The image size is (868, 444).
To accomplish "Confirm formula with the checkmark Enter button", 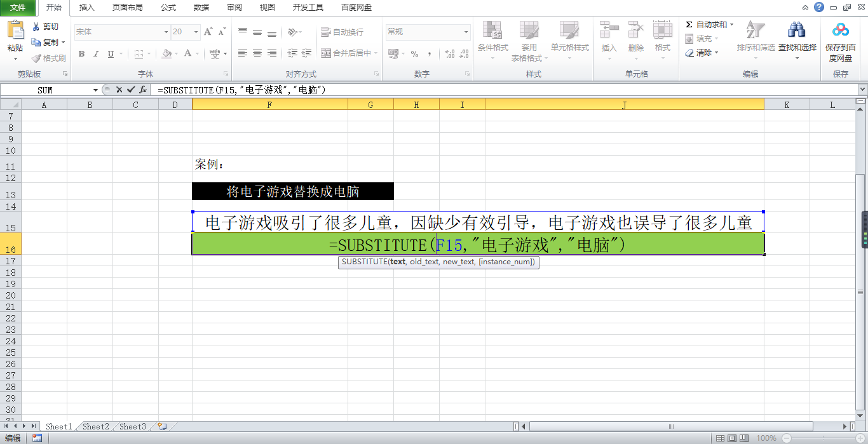I will tap(131, 90).
